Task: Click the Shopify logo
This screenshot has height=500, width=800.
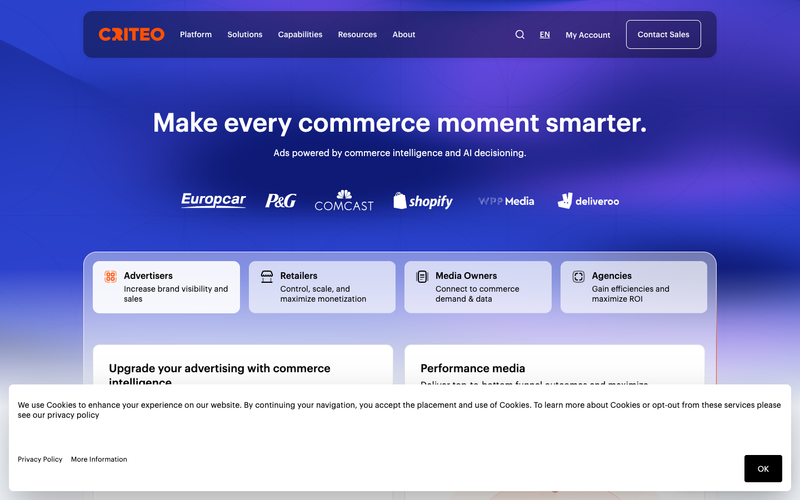Action: (423, 201)
